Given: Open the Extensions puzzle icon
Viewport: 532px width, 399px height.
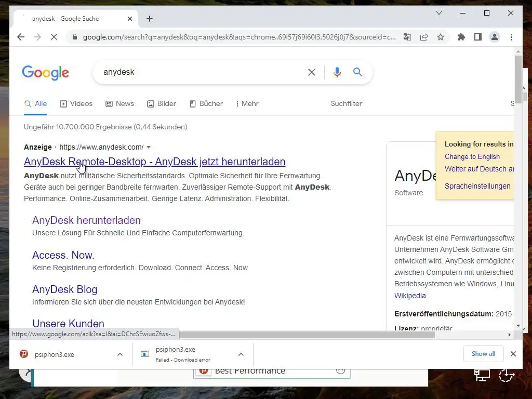Looking at the screenshot, I should tap(461, 37).
